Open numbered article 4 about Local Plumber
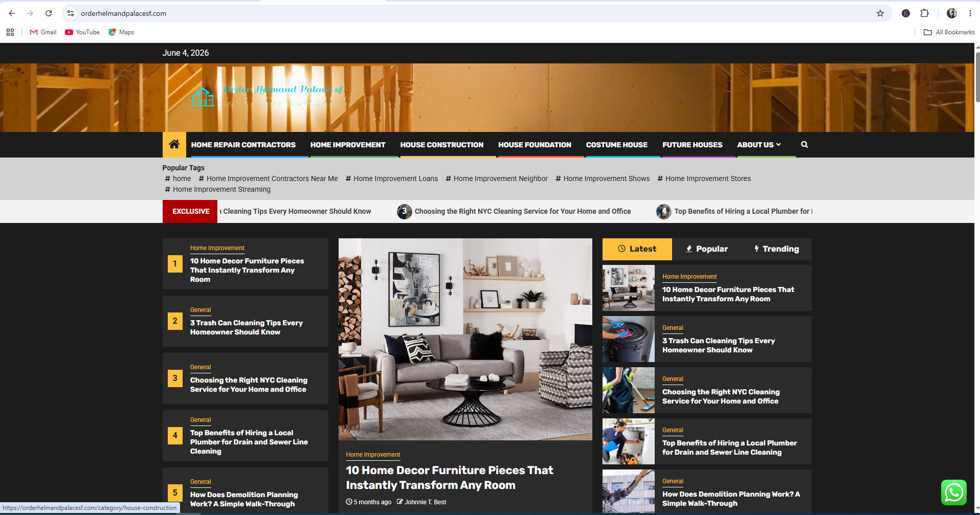Viewport: 980px width, 515px height. pyautogui.click(x=249, y=442)
